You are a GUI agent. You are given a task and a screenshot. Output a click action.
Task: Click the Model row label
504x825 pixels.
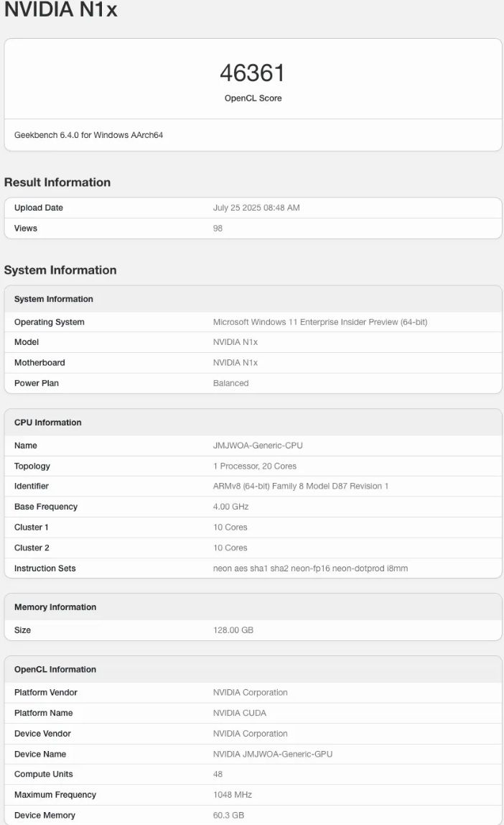pos(27,342)
